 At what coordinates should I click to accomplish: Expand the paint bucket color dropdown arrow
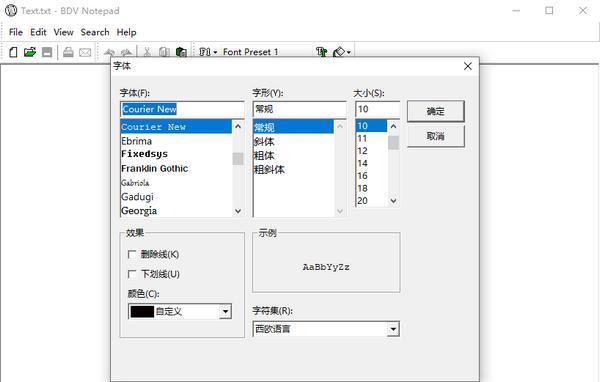pyautogui.click(x=349, y=52)
